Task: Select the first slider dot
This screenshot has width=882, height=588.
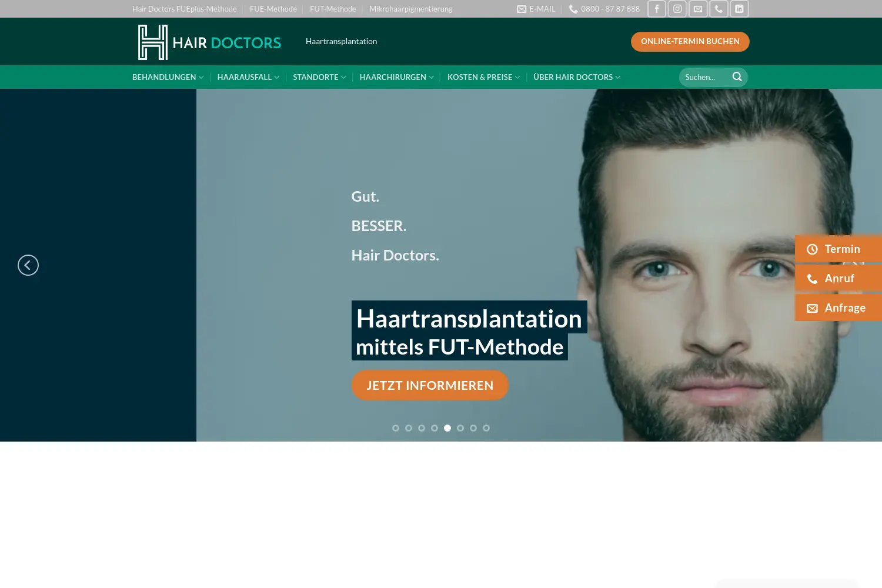Action: (396, 428)
